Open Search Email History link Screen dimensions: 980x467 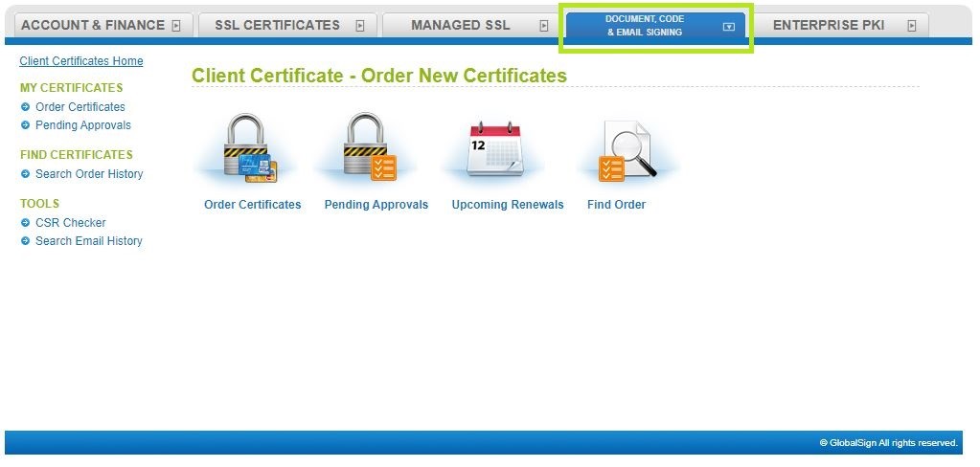pos(89,240)
